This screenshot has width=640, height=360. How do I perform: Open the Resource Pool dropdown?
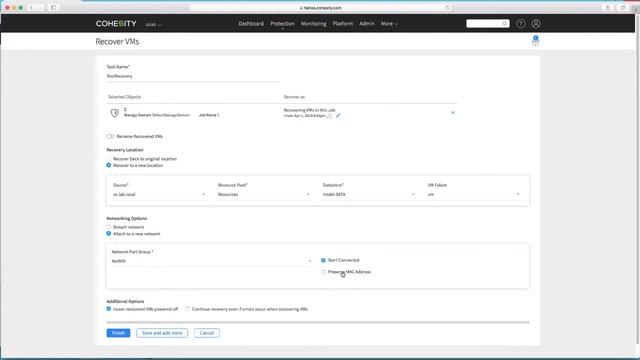(264, 194)
